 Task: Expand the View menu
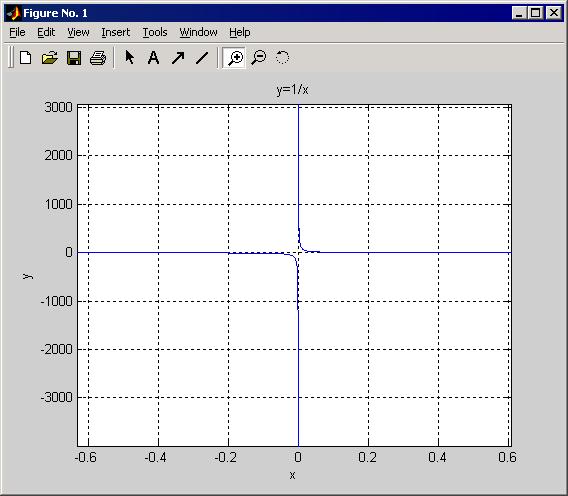coord(78,32)
